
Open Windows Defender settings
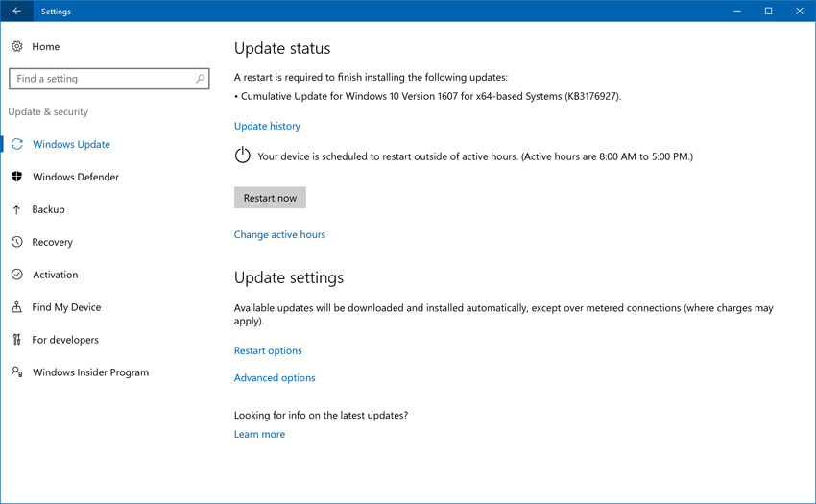[x=76, y=177]
